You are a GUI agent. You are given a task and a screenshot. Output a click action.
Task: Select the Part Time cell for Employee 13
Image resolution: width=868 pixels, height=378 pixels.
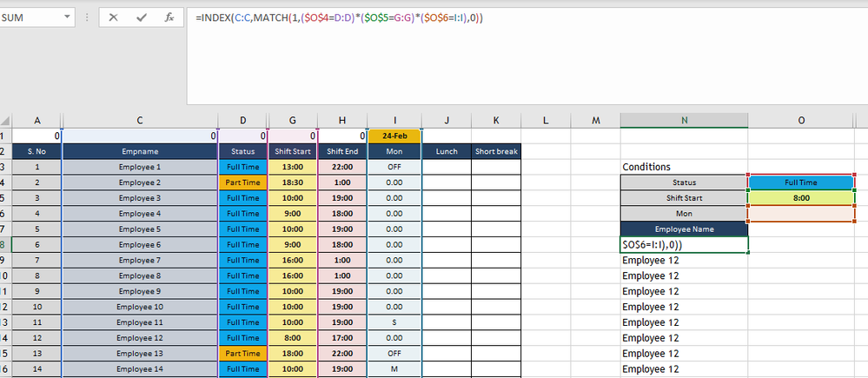coord(243,353)
